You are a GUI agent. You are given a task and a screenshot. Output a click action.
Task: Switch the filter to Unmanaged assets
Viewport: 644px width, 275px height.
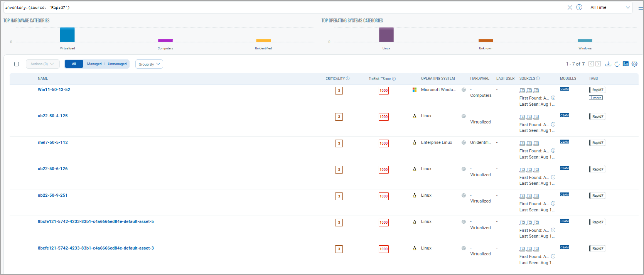tap(117, 64)
